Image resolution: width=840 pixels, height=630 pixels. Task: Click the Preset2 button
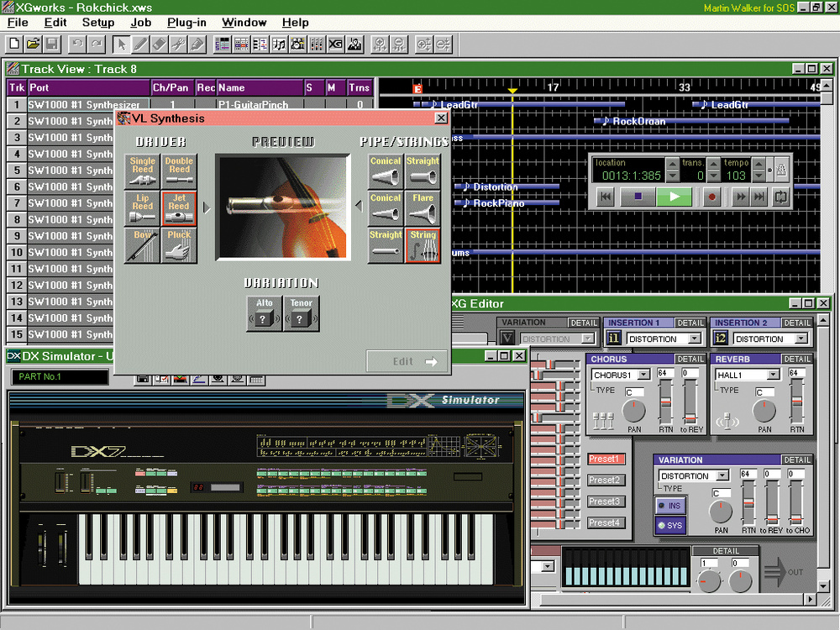(605, 480)
